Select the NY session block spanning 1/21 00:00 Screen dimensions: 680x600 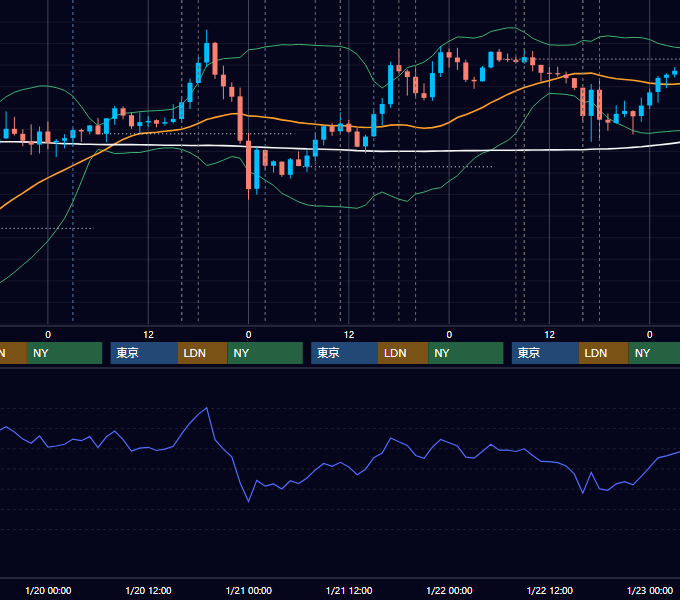265,353
